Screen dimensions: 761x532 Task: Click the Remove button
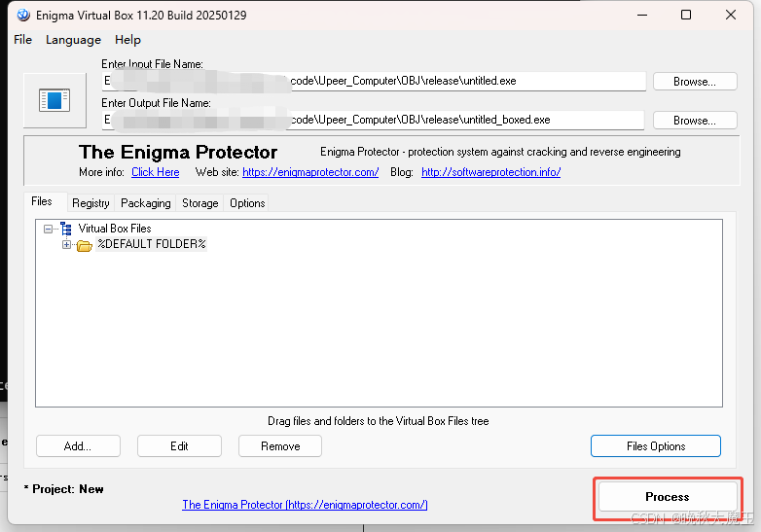coord(280,446)
